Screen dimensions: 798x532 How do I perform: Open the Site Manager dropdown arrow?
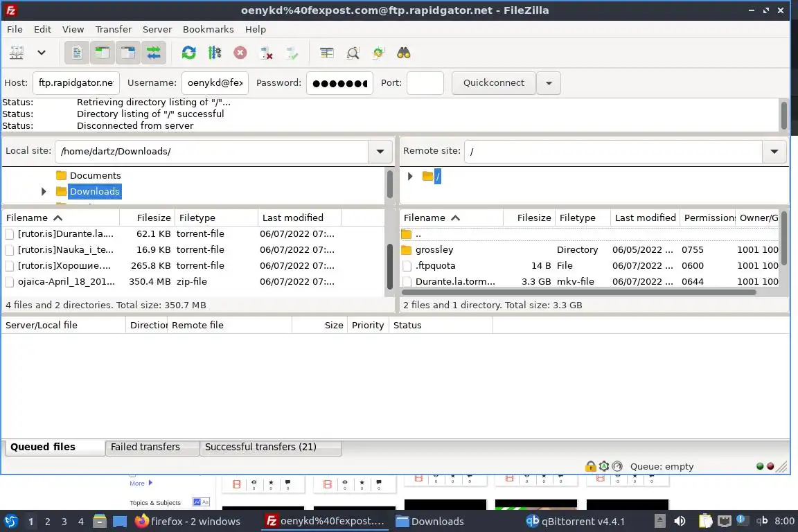point(42,53)
